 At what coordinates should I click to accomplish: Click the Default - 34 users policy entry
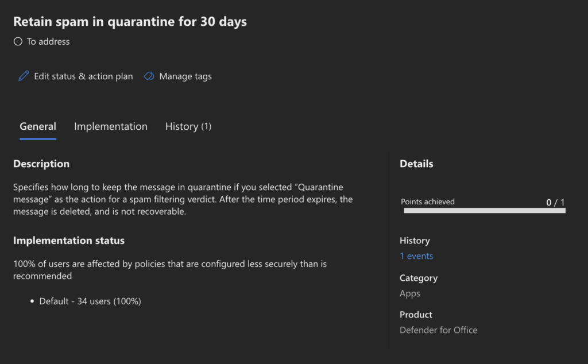[x=90, y=301]
